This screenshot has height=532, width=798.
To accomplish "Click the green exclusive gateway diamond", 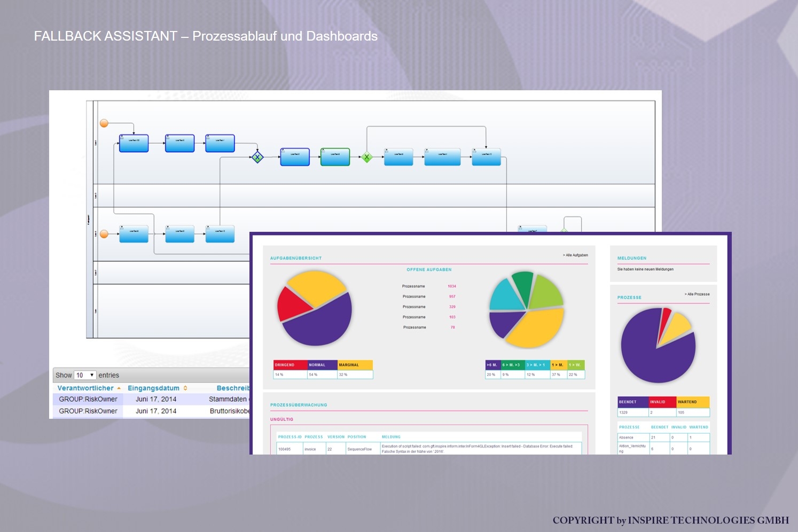I will (x=367, y=157).
